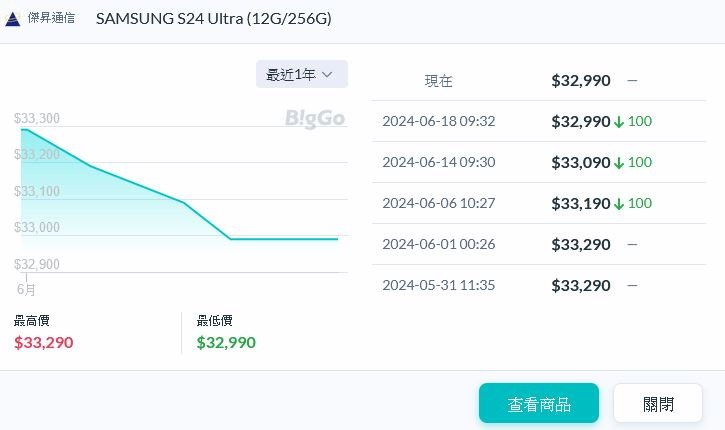The width and height of the screenshot is (725, 430).
Task: Click the BigGo watermark logo
Action: coord(314,119)
